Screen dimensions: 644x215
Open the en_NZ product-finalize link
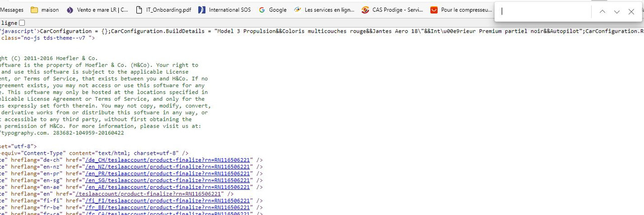(x=169, y=167)
